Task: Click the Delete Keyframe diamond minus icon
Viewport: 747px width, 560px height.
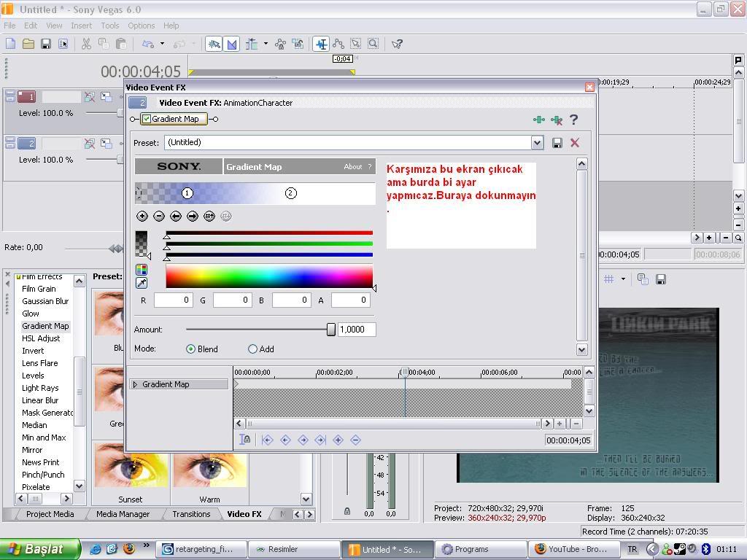Action: coord(355,440)
